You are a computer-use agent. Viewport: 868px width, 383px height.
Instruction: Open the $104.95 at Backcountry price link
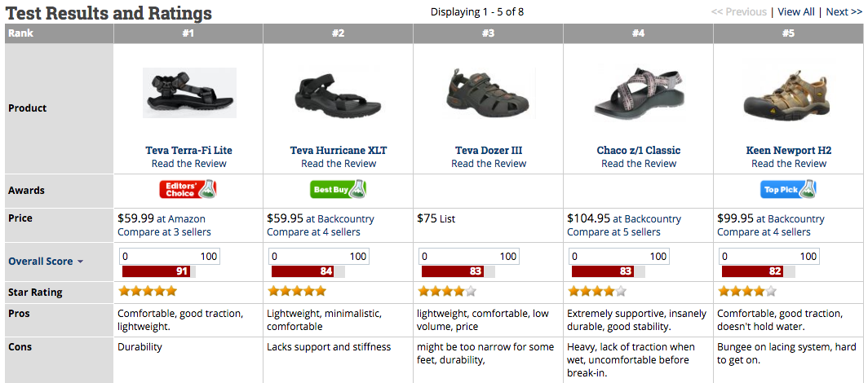[624, 219]
